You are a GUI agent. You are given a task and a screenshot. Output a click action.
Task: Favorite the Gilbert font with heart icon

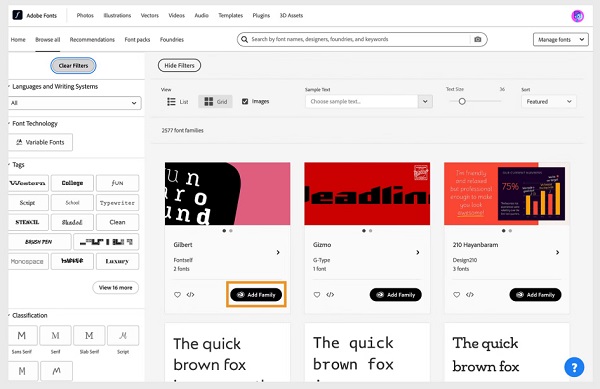click(177, 295)
